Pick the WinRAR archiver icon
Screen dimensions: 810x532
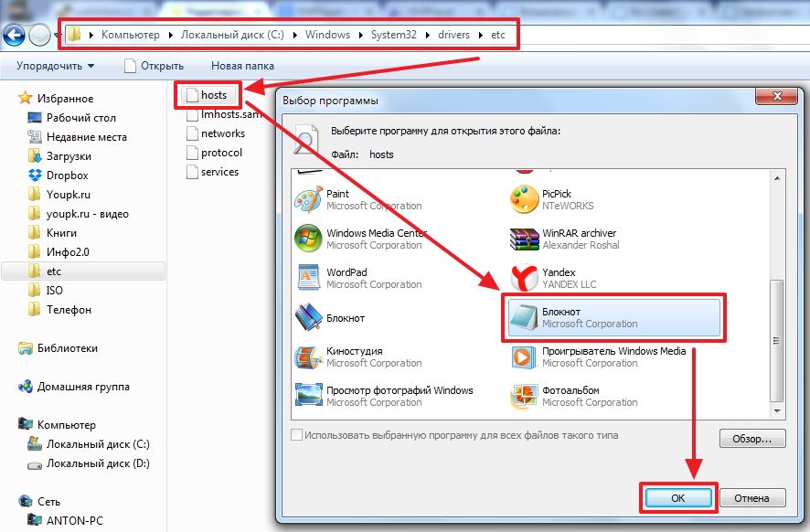[524, 239]
